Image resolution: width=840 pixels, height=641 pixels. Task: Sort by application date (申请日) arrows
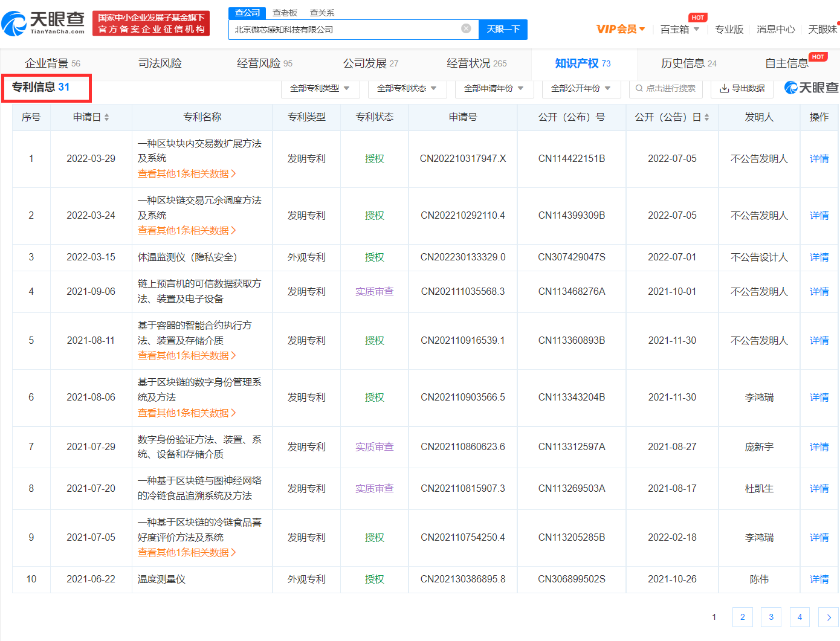pyautogui.click(x=107, y=117)
